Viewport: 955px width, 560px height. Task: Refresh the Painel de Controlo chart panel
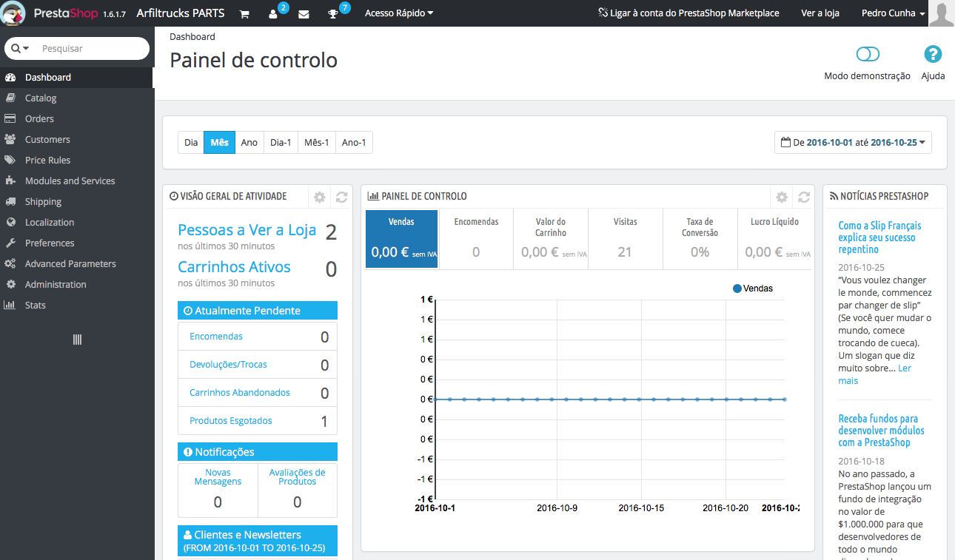click(x=804, y=197)
